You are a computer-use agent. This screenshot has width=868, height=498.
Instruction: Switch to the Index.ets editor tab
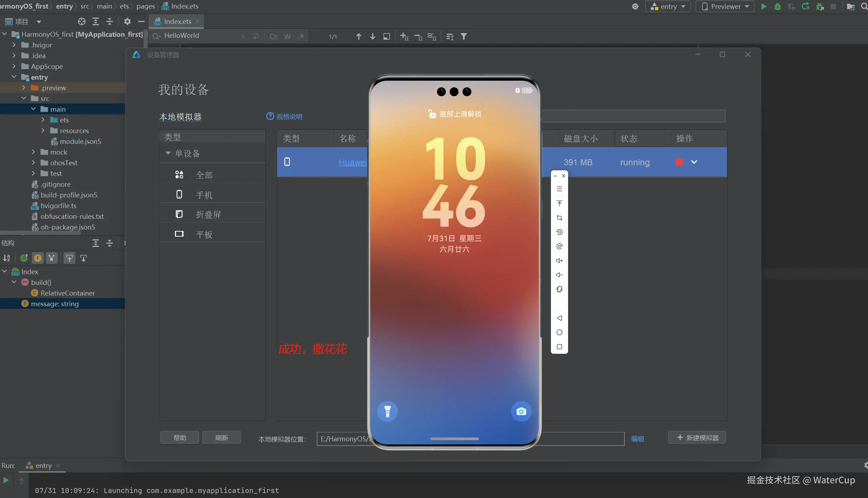177,21
